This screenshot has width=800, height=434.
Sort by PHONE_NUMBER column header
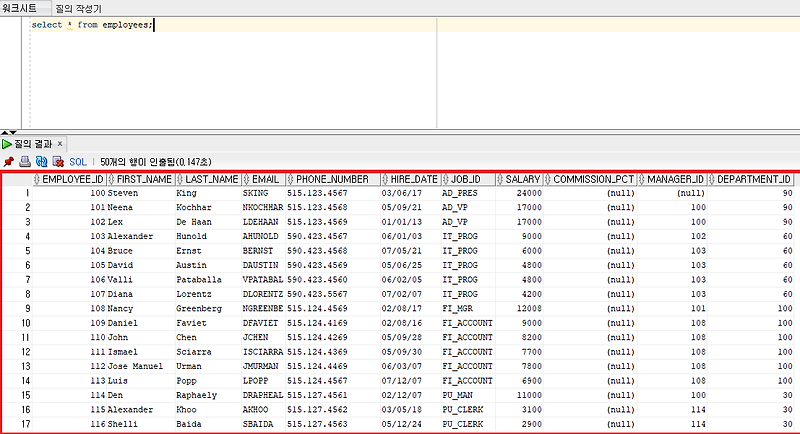tap(332, 180)
